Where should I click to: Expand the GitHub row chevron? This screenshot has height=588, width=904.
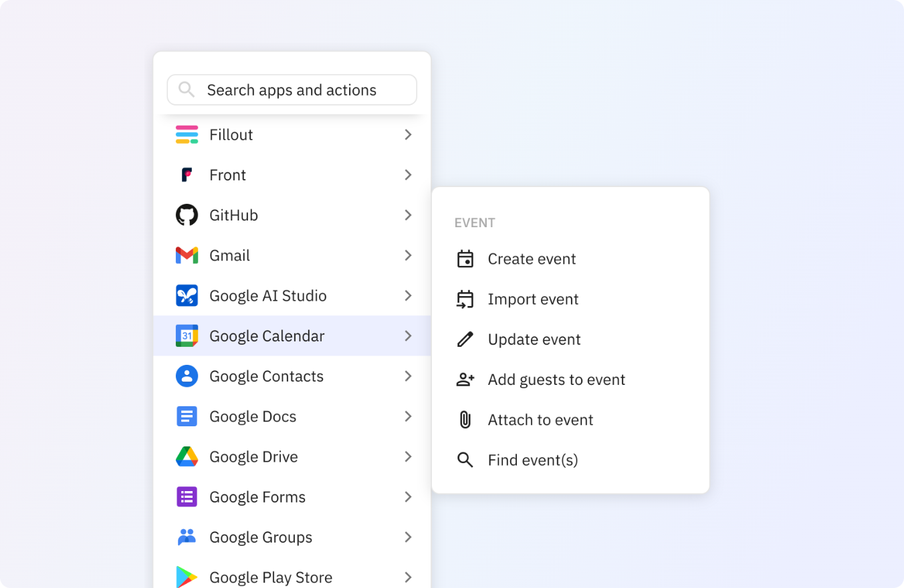coord(408,215)
